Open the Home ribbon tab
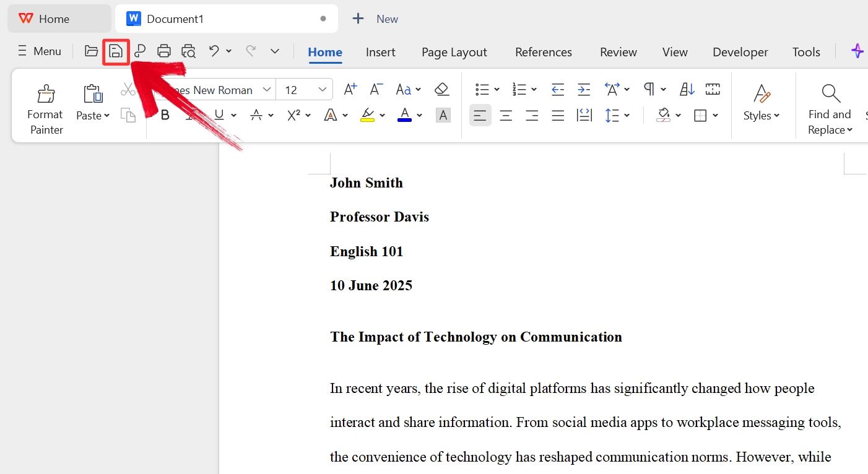 (325, 52)
